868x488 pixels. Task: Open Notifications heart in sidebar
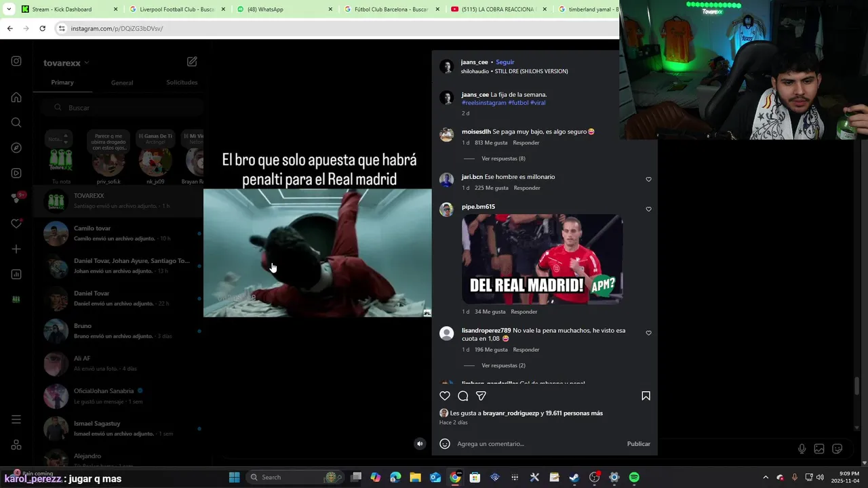click(x=16, y=224)
